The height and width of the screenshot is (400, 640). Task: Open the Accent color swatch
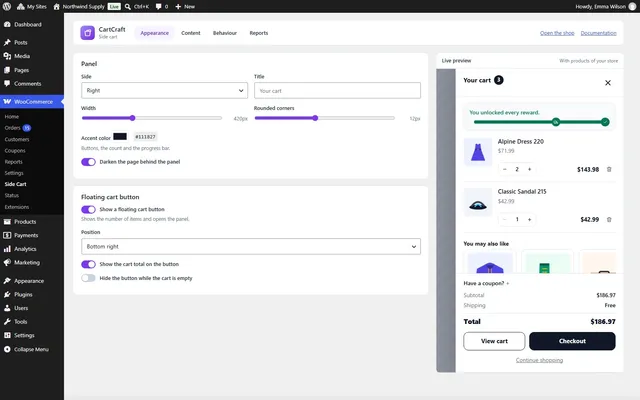pyautogui.click(x=120, y=137)
